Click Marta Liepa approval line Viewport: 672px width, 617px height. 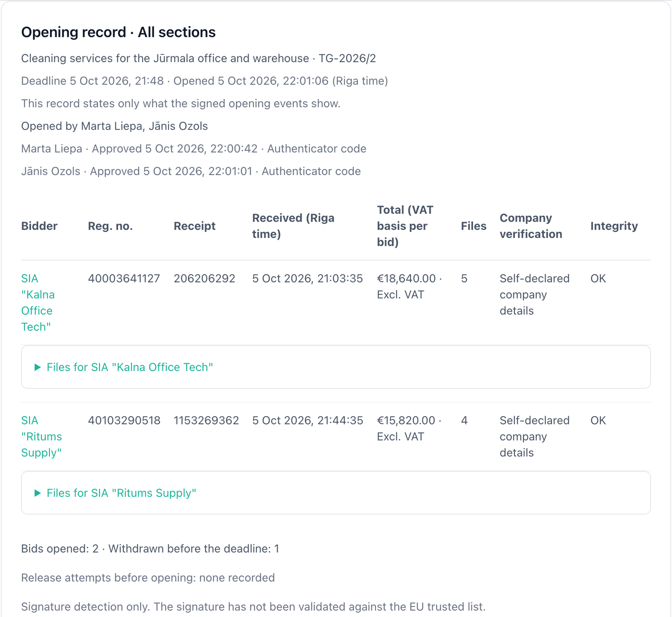coord(194,149)
